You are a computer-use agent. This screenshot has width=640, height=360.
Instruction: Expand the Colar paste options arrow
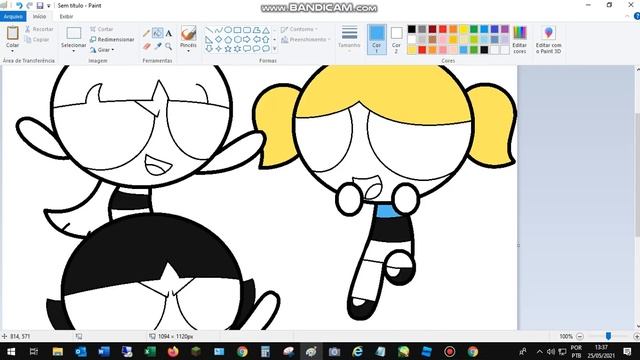(12, 51)
